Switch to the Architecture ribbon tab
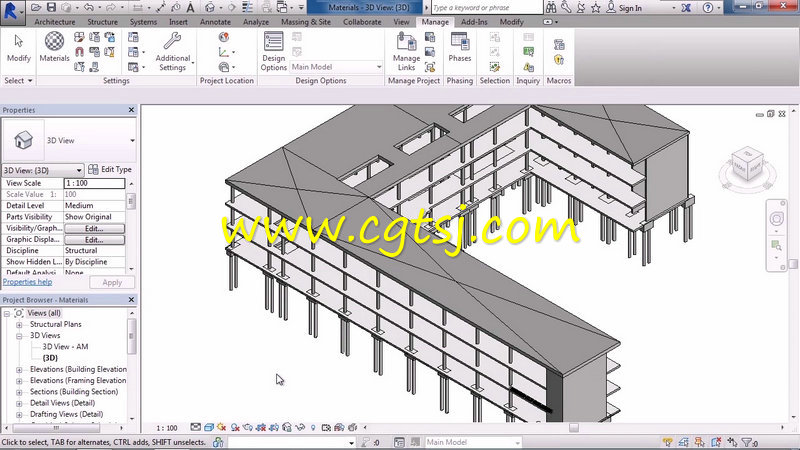 [55, 22]
